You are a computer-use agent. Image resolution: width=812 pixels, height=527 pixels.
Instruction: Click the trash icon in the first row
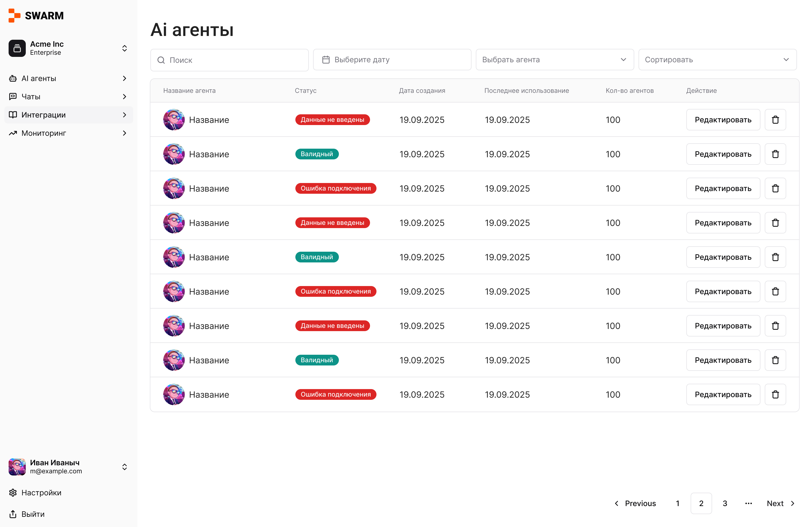tap(775, 120)
